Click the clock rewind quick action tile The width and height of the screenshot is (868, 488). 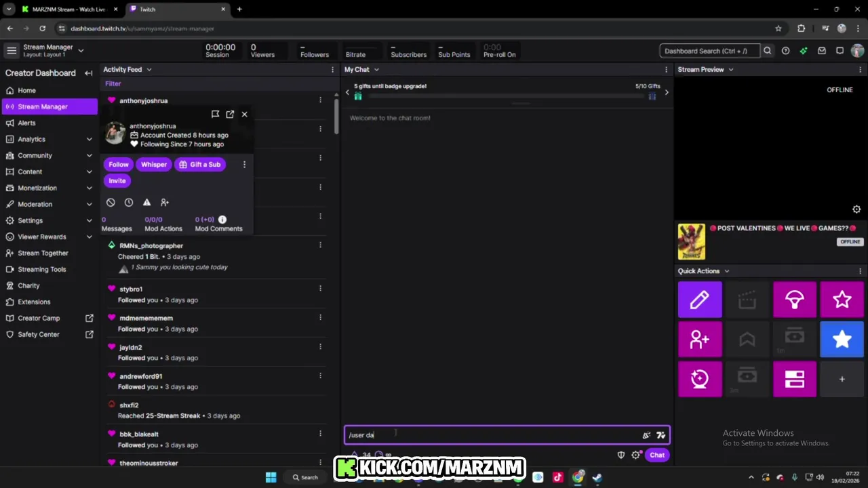click(700, 379)
